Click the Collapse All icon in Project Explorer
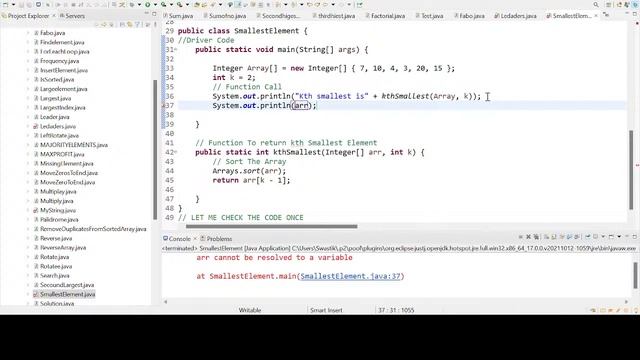 (122, 24)
